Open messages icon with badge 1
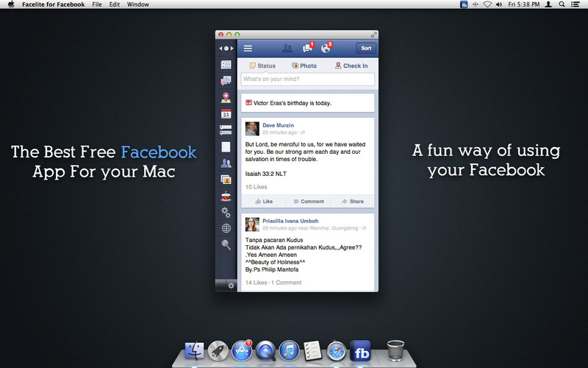588x368 pixels. pos(308,48)
